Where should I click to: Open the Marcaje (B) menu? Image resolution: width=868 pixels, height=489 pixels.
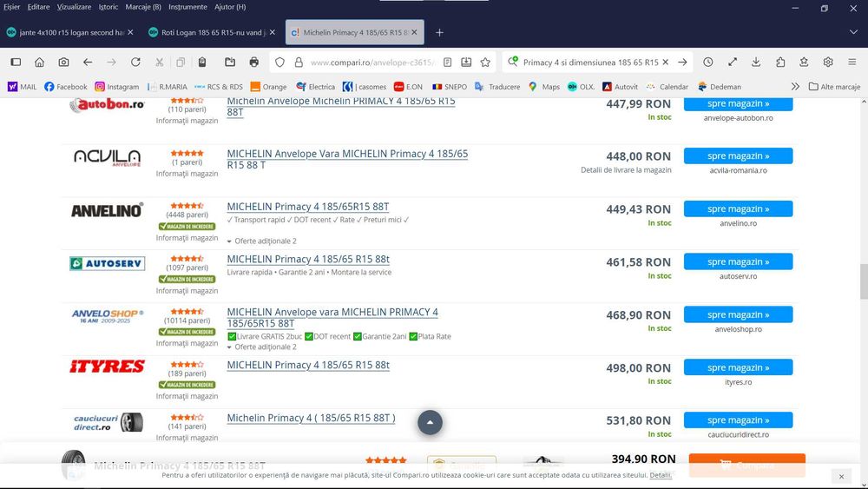click(x=143, y=7)
